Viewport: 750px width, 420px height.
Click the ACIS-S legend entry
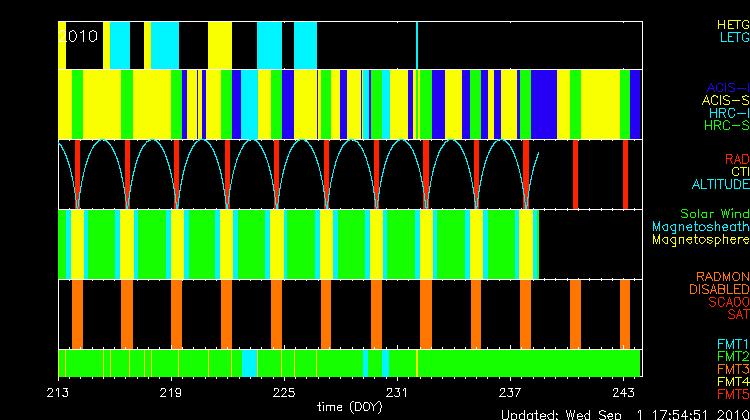pos(725,100)
